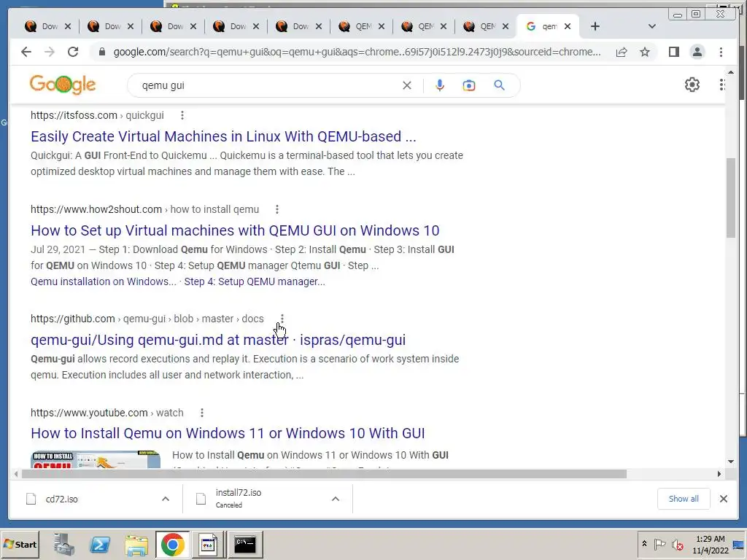This screenshot has height=560, width=747.
Task: Close the download bar
Action: click(x=723, y=499)
